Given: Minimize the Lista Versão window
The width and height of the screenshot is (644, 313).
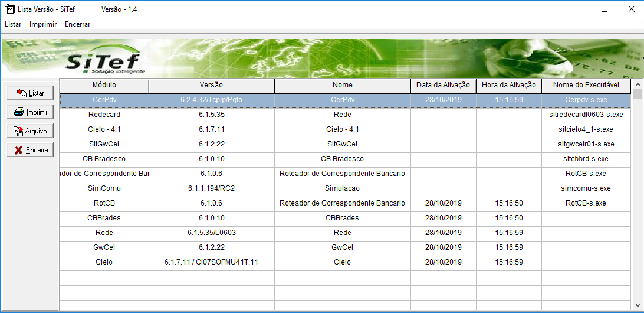Looking at the screenshot, I should point(578,9).
